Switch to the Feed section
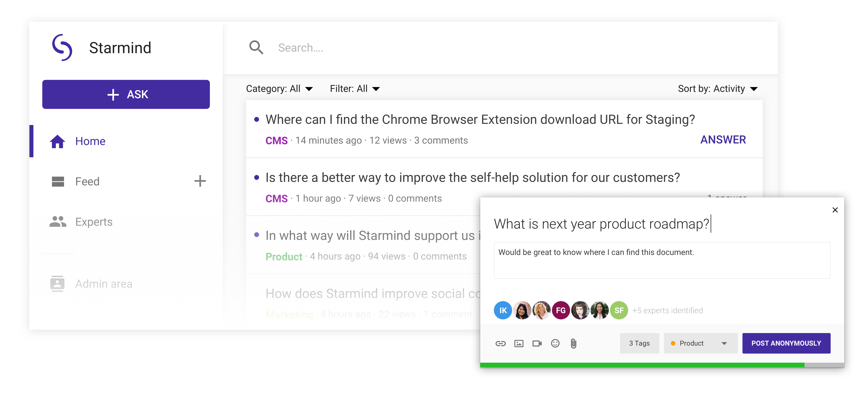 87,181
